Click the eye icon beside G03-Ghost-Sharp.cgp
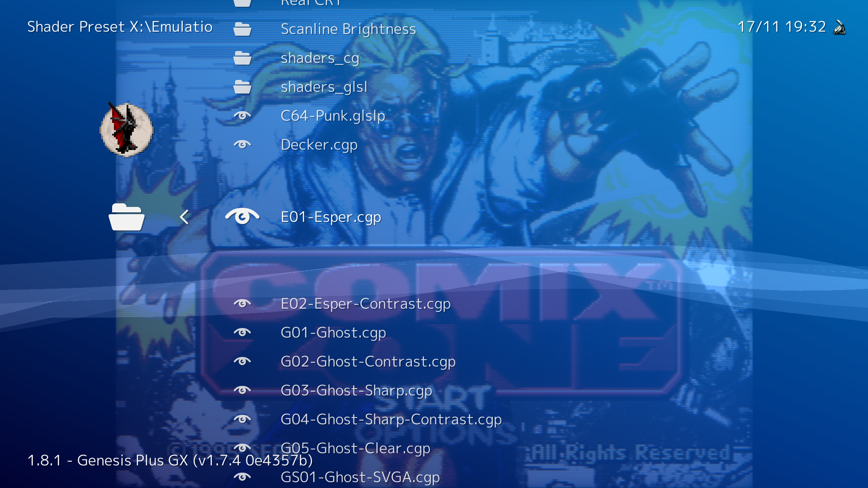 point(242,390)
